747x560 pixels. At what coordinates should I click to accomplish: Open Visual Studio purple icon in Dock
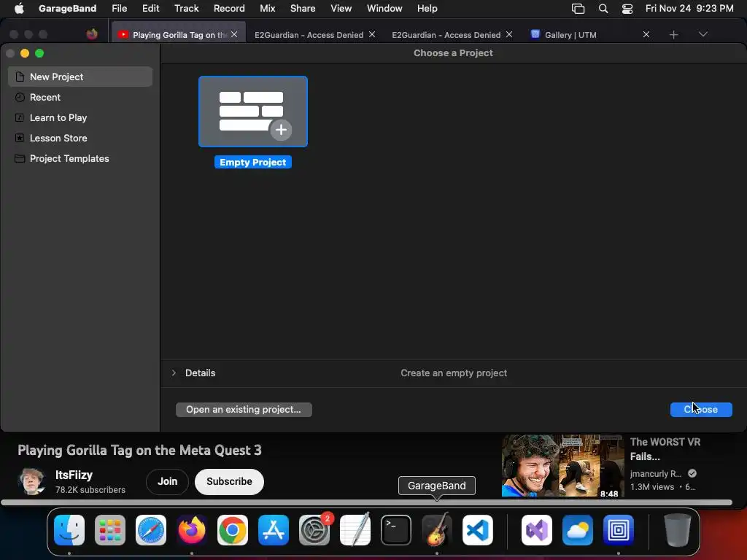tap(537, 530)
